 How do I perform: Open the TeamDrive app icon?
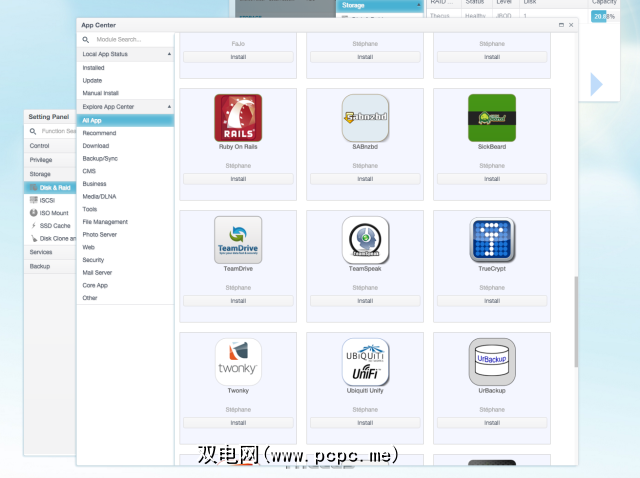[238, 240]
